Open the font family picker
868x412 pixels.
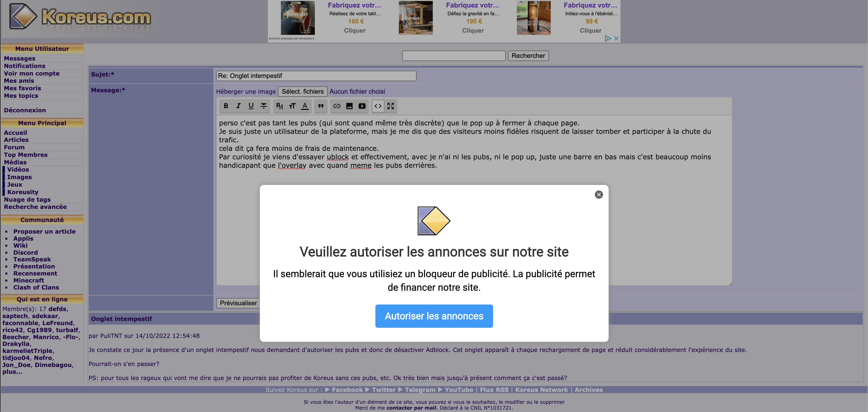click(x=279, y=106)
